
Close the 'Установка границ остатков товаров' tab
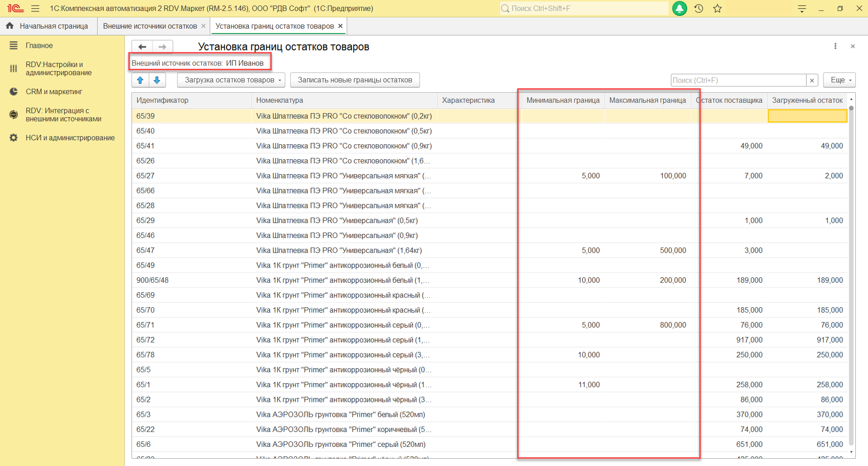tap(340, 26)
